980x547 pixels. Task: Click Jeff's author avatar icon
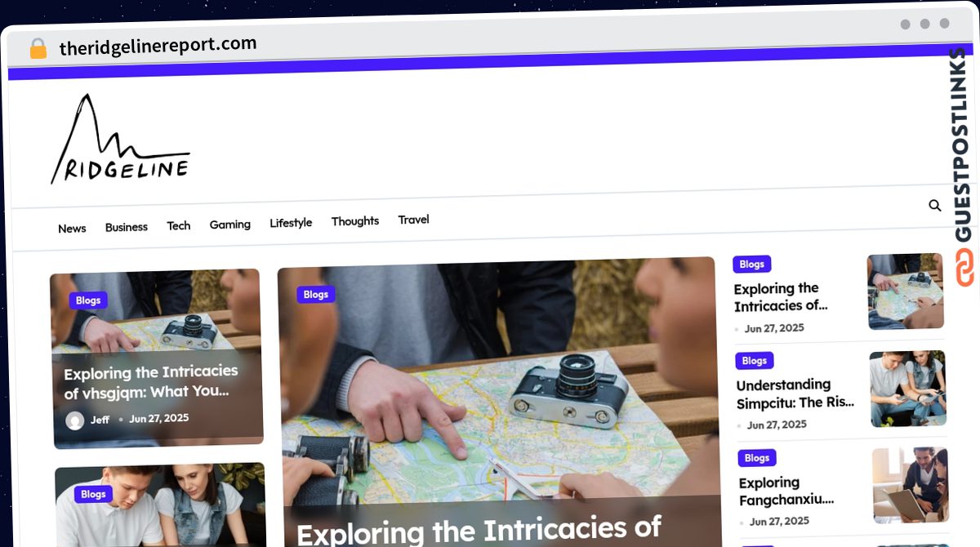(75, 420)
